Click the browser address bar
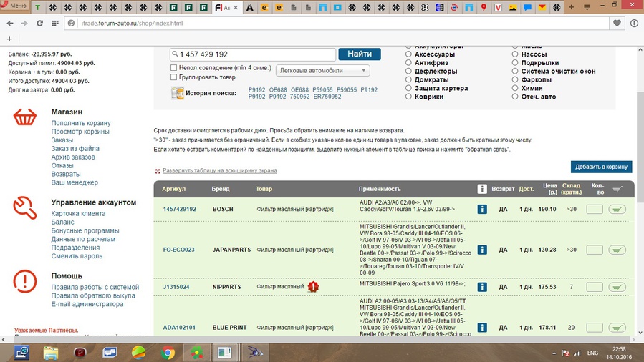 tap(337, 24)
